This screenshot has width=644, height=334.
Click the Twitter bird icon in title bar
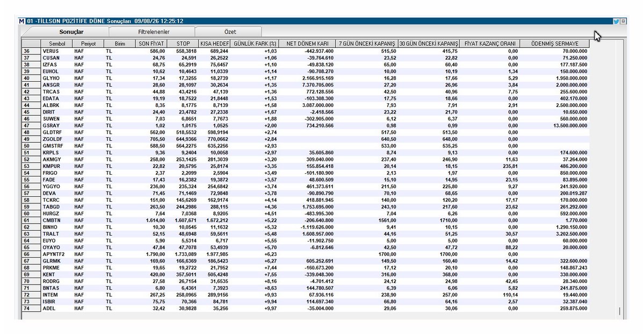[616, 22]
